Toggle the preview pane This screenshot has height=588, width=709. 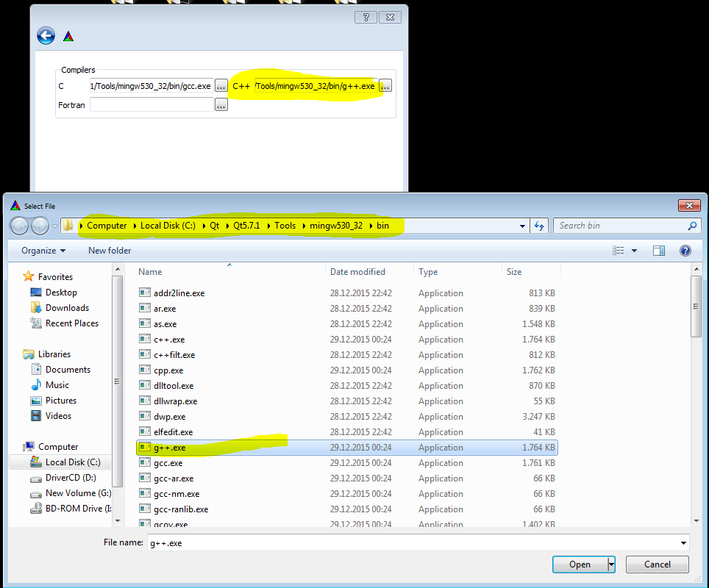tap(659, 251)
